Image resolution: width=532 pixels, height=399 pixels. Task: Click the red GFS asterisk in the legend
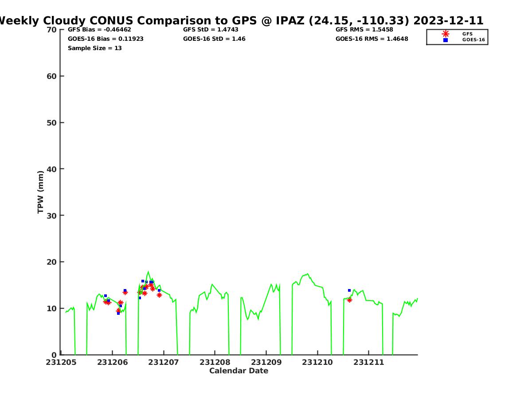click(446, 34)
